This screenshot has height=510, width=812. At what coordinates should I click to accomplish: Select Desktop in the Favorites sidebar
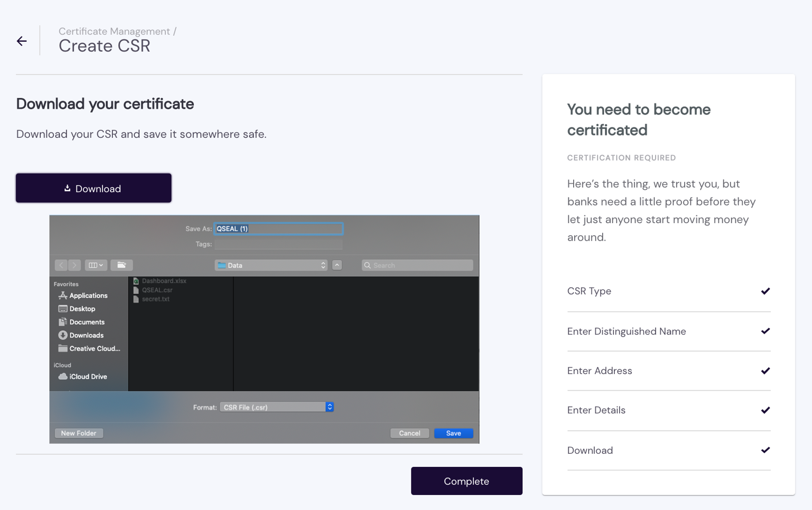pos(82,309)
